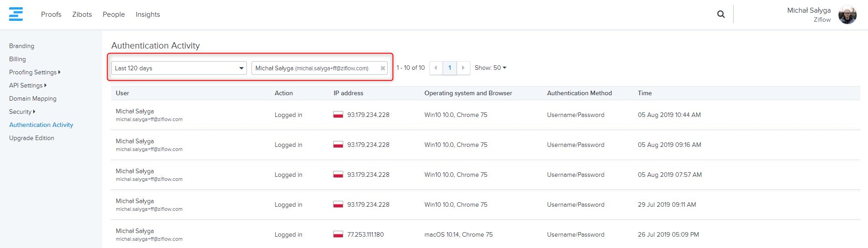Go to previous page arrow
The width and height of the screenshot is (868, 248).
tap(436, 68)
